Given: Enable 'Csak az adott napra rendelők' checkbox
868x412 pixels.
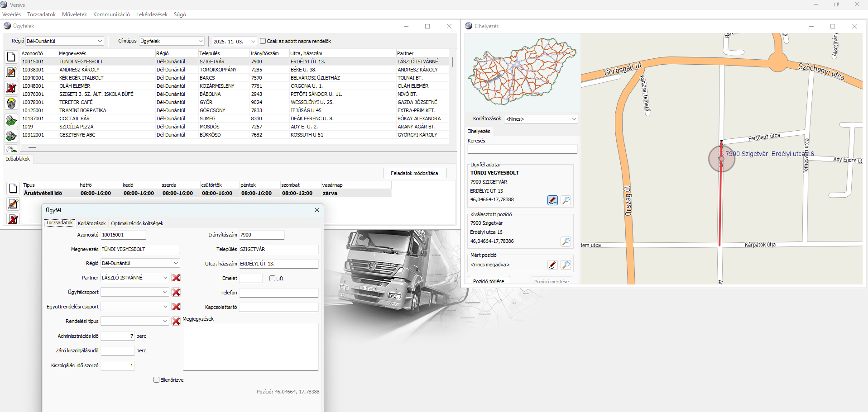Looking at the screenshot, I should click(x=263, y=41).
